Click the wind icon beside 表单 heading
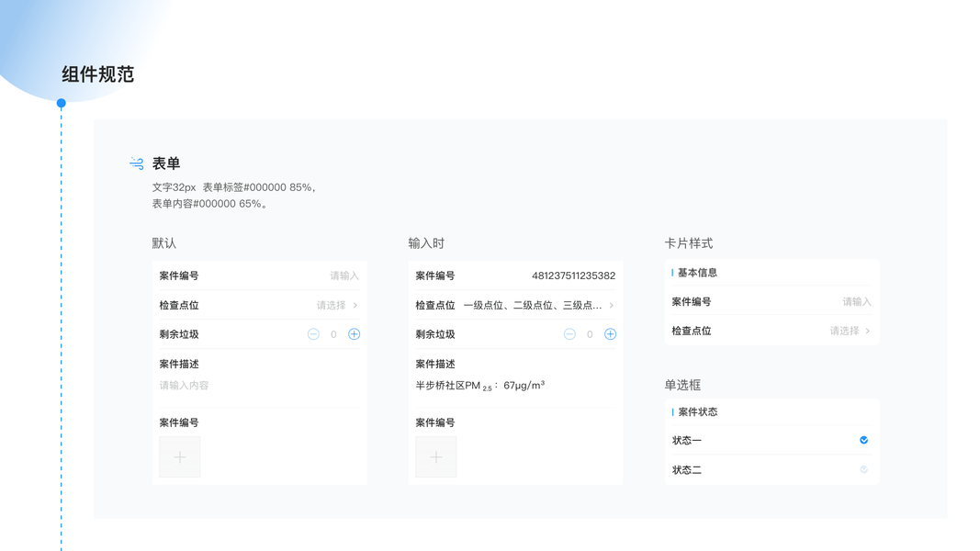 [x=136, y=163]
